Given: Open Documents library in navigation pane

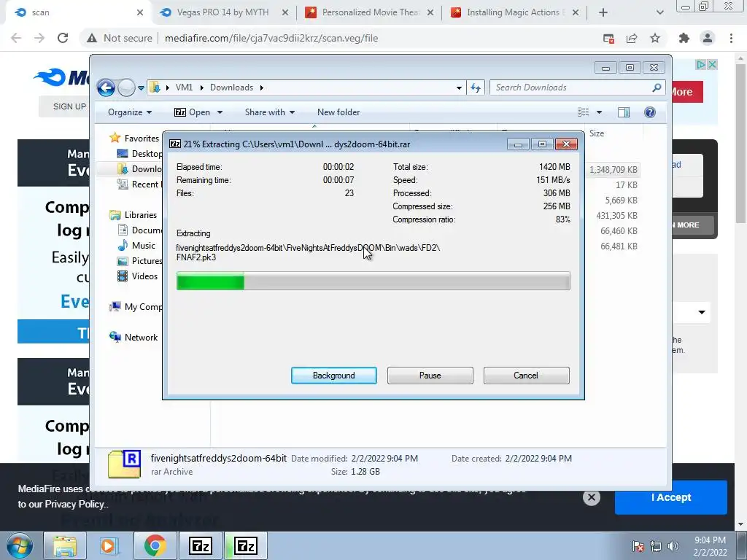Looking at the screenshot, I should click(139, 230).
